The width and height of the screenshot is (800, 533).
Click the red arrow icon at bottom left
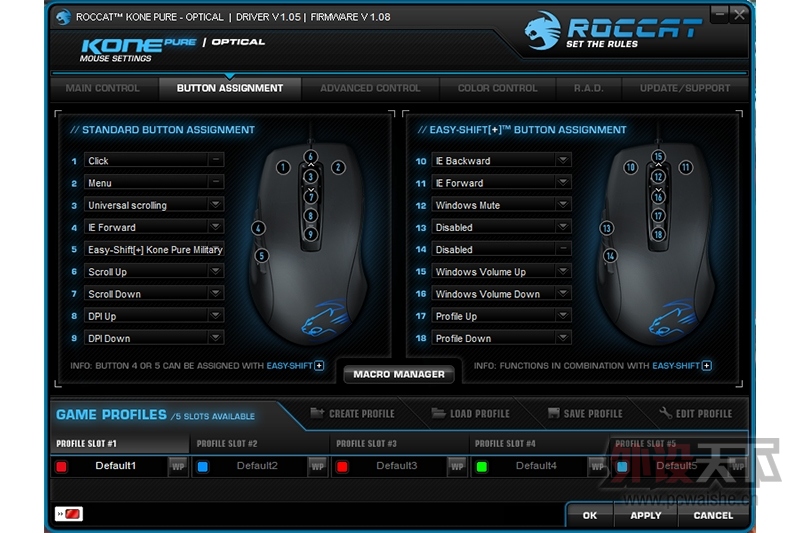[x=69, y=514]
